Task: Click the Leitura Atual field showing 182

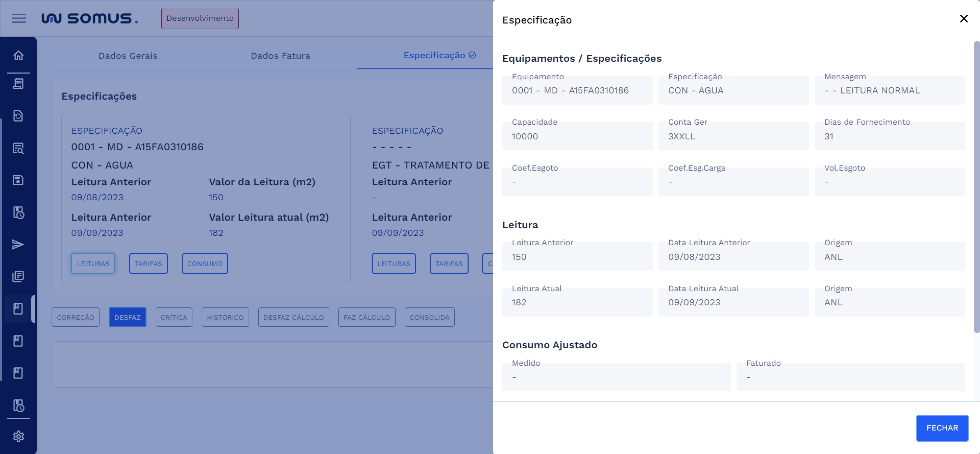Action: (x=577, y=302)
